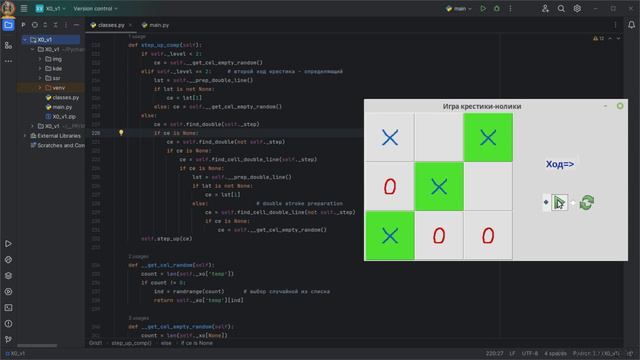Screen dimensions: 640x360
Task: Click breadcrumb step_up_comp()
Action: (131, 343)
